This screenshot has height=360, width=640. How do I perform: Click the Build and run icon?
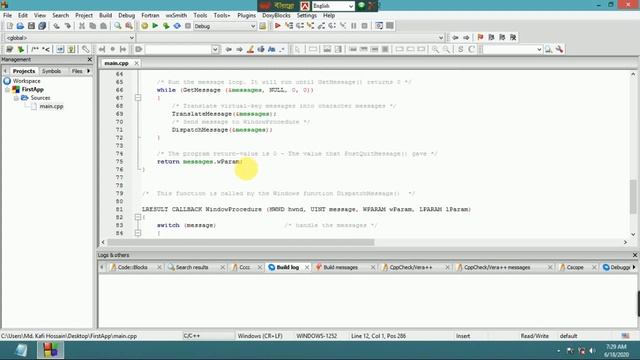click(x=166, y=26)
